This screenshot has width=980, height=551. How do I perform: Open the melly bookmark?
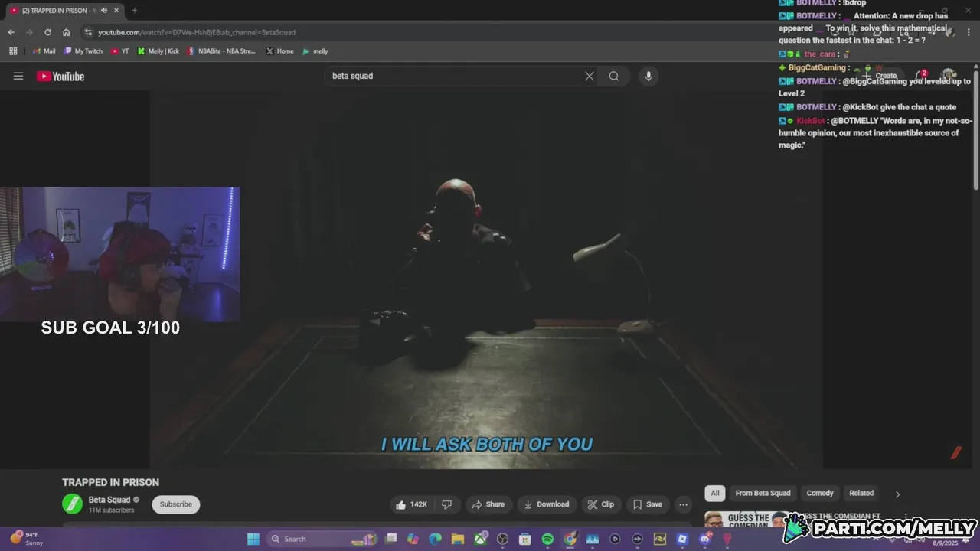click(315, 51)
